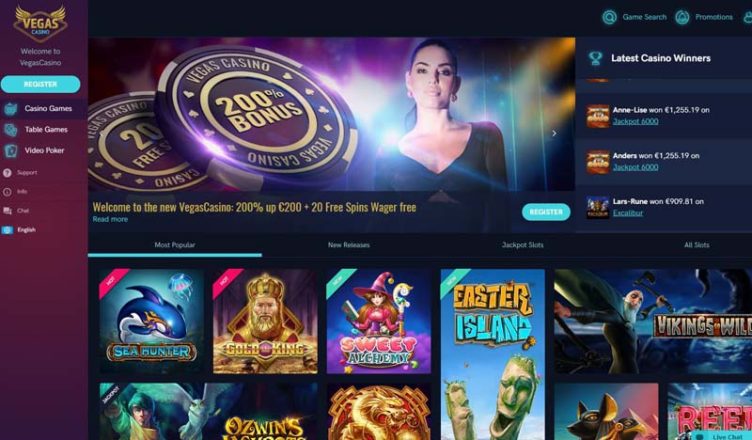This screenshot has width=752, height=440.
Task: Open Game Search magnifier icon
Action: click(x=610, y=17)
